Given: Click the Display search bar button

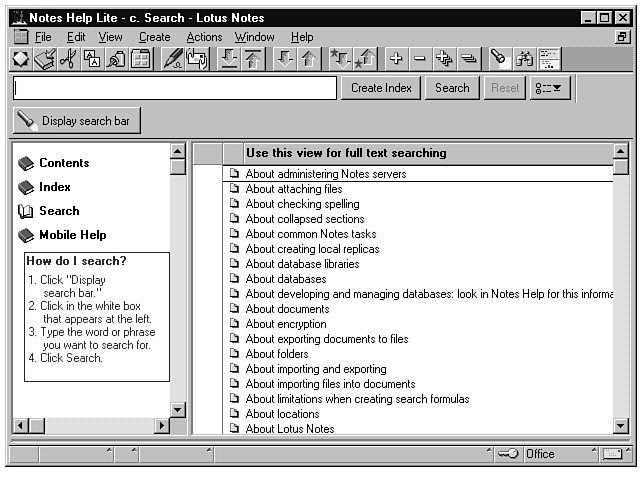Looking at the screenshot, I should (77, 121).
